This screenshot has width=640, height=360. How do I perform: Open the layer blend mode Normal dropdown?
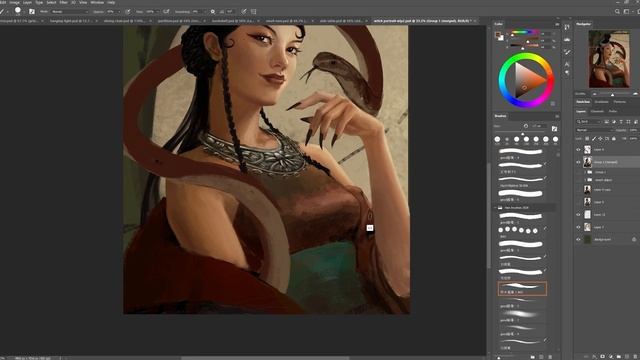click(x=594, y=130)
